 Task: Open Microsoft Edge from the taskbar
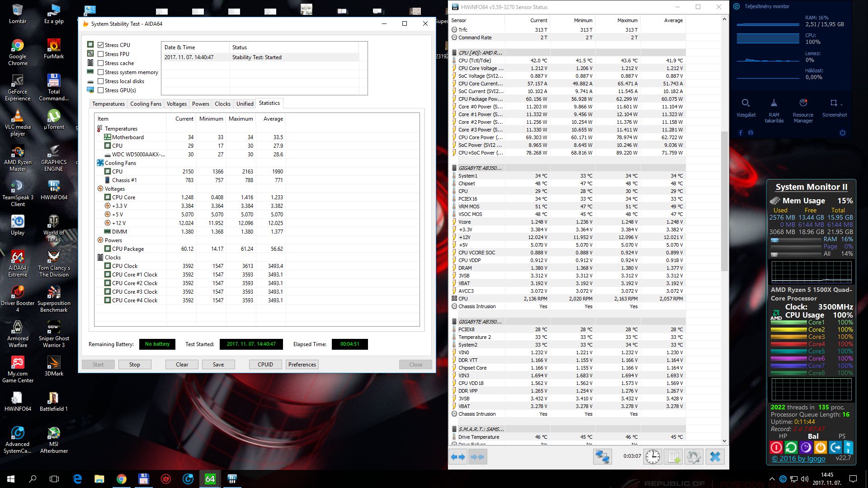77,479
